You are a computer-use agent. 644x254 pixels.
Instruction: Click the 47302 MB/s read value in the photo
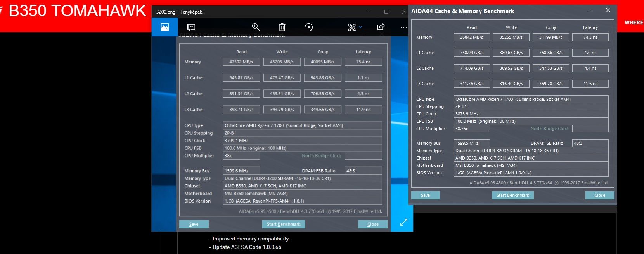241,62
